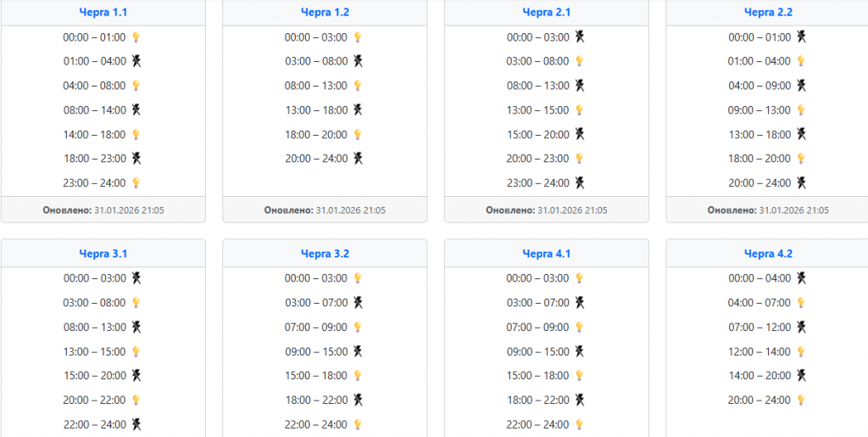868x437 pixels.
Task: Open the Черга 1.1 heading link
Action: [x=103, y=13]
